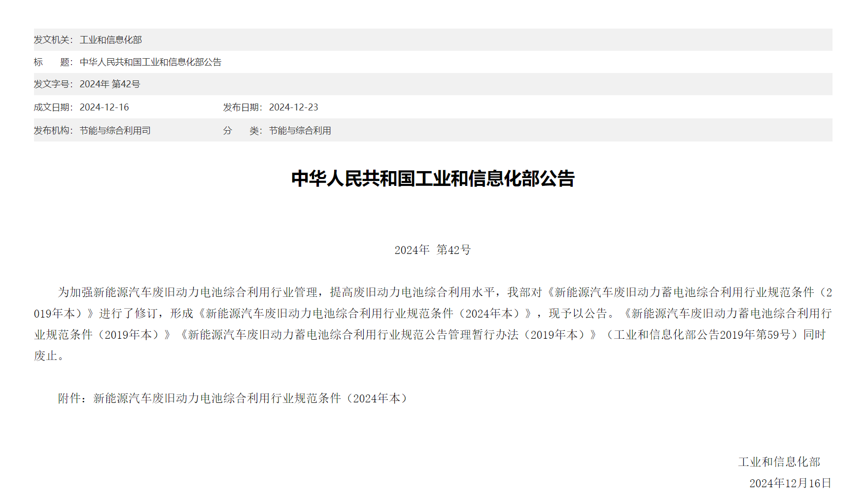This screenshot has height=502, width=868.
Task: Click the bold main announcement heading
Action: (x=433, y=179)
